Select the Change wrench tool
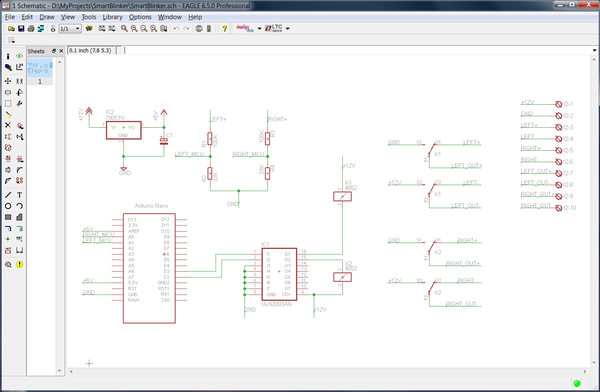The height and width of the screenshot is (392, 600). point(20,103)
